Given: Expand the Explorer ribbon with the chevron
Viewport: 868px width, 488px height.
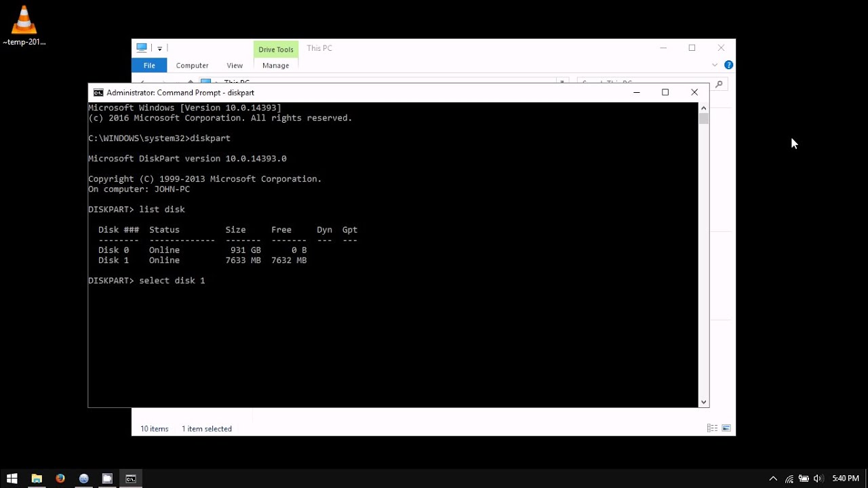Looking at the screenshot, I should pos(715,65).
